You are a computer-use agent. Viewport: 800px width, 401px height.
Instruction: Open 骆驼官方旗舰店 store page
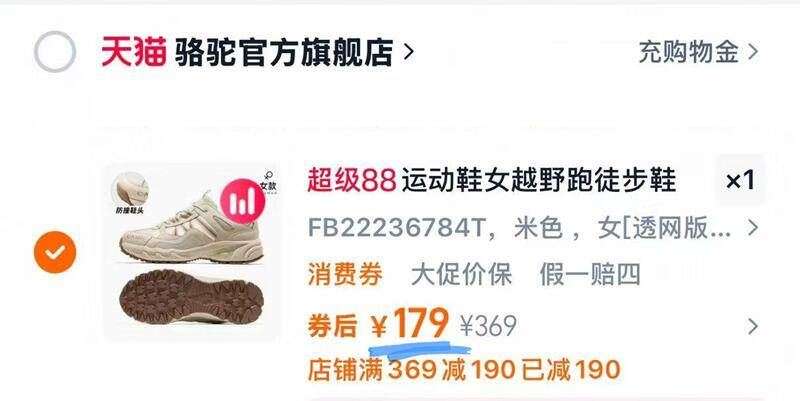284,52
